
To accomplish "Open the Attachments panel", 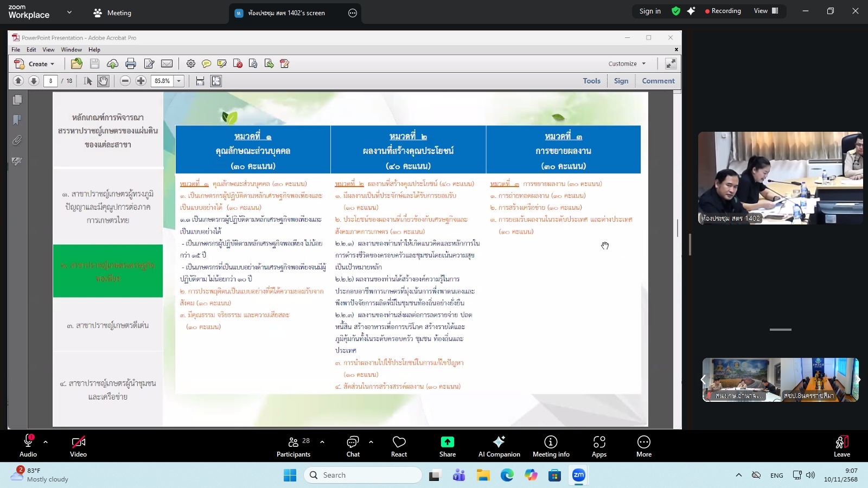I will coord(17,140).
